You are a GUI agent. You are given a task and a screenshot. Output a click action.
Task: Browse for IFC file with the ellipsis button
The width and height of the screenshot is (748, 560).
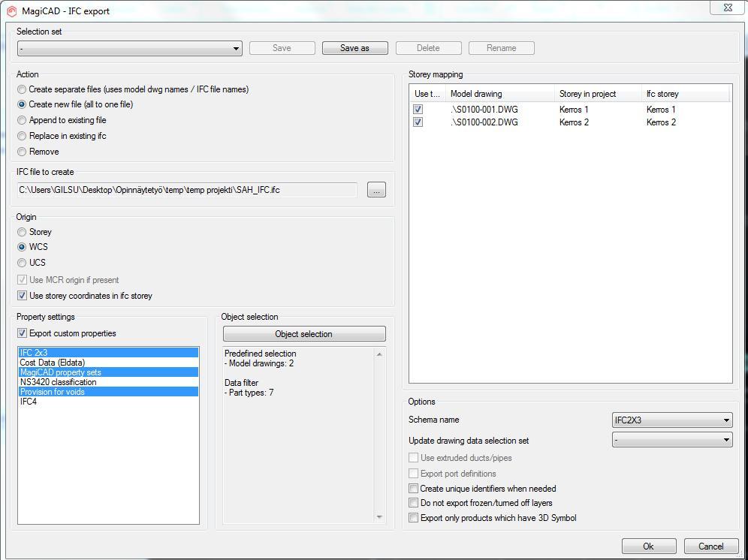point(376,190)
